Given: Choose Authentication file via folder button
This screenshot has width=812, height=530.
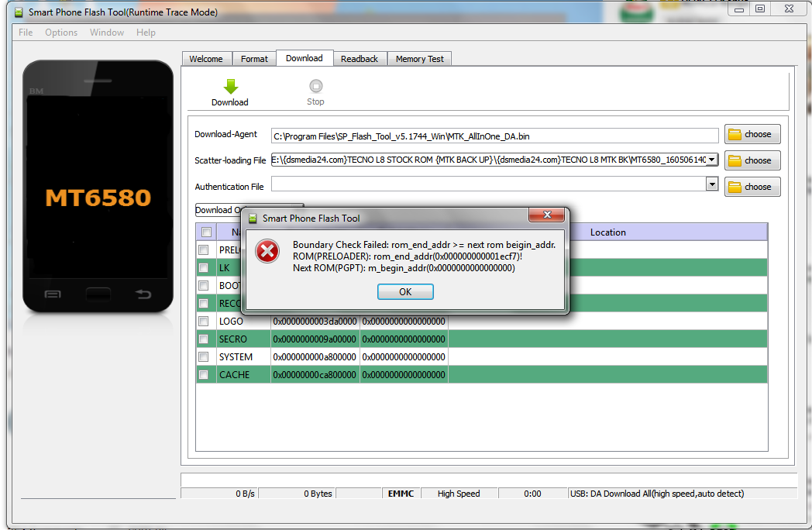Looking at the screenshot, I should pos(752,187).
